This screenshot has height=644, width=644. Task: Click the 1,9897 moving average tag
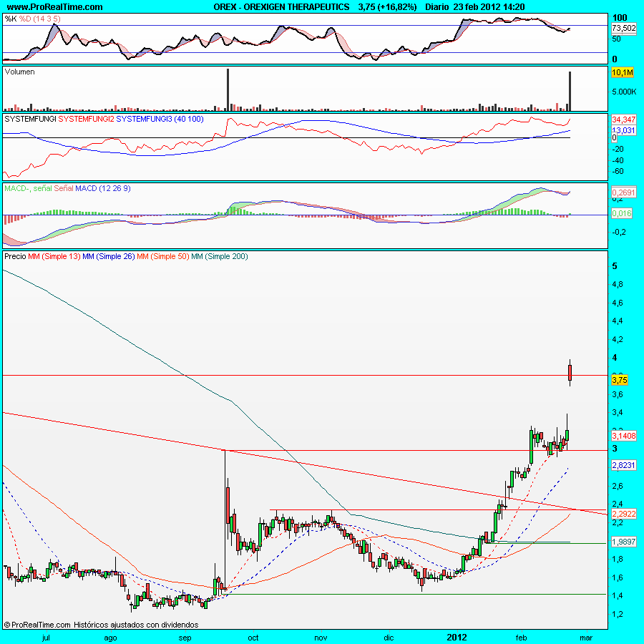(x=623, y=542)
